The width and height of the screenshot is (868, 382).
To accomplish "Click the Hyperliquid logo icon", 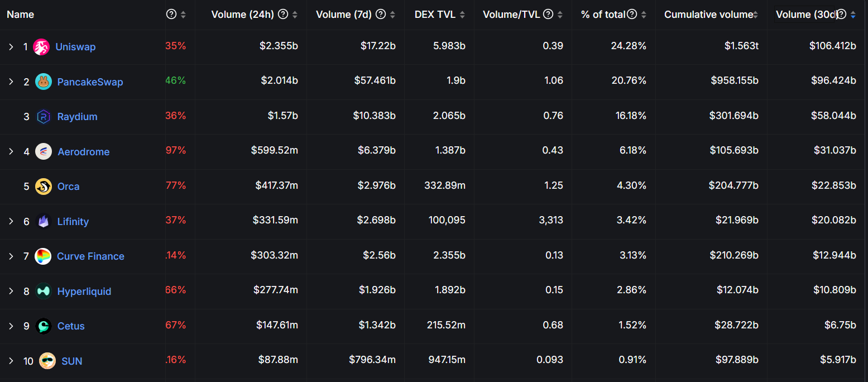I will point(44,291).
